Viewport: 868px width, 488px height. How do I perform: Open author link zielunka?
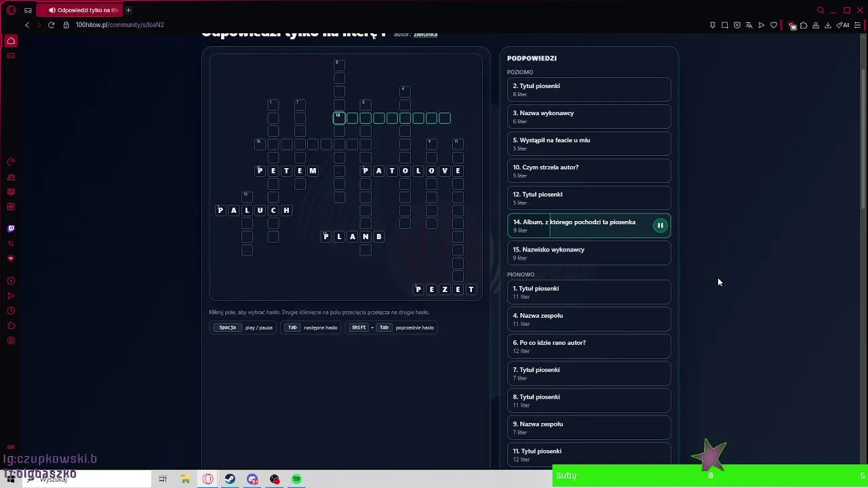[x=425, y=35]
